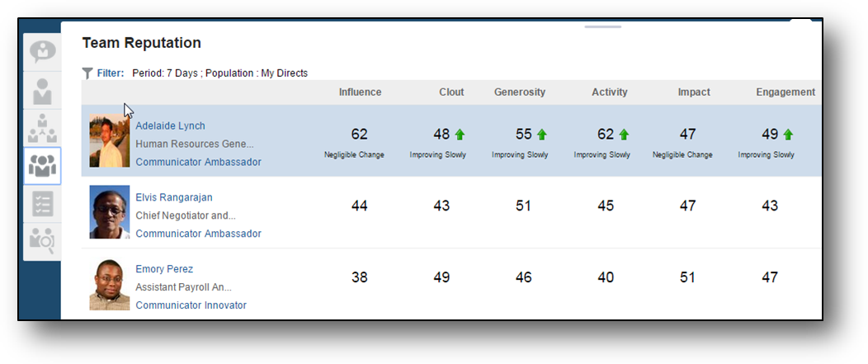Image resolution: width=868 pixels, height=364 pixels.
Task: Open the checklist tasks sidebar icon
Action: pyautogui.click(x=42, y=203)
